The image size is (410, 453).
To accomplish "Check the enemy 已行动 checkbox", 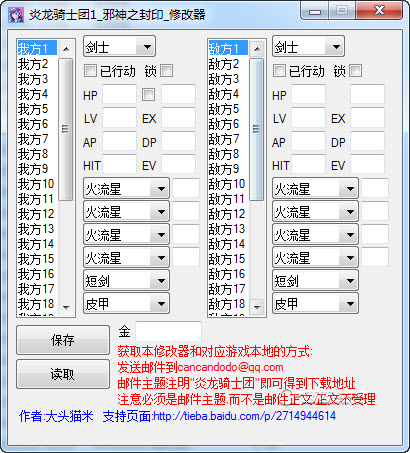I will coord(279,71).
